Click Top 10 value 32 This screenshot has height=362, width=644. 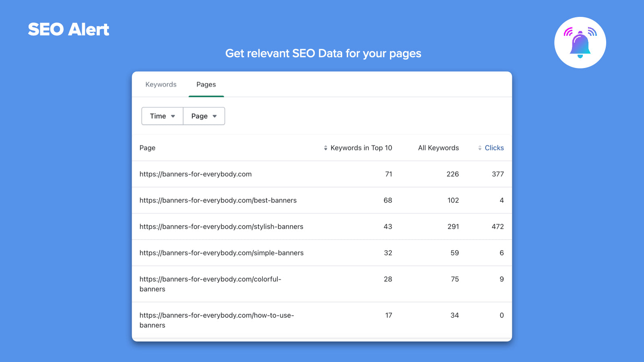388,253
